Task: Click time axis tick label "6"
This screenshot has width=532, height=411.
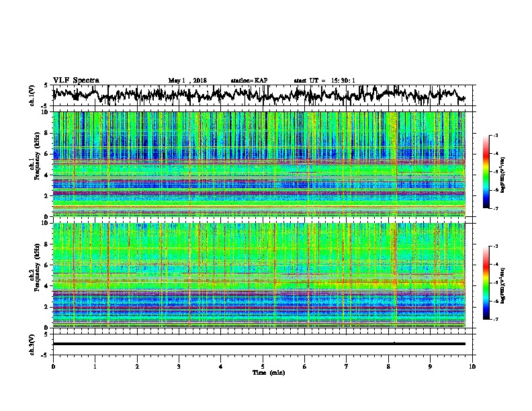Action: click(x=304, y=367)
